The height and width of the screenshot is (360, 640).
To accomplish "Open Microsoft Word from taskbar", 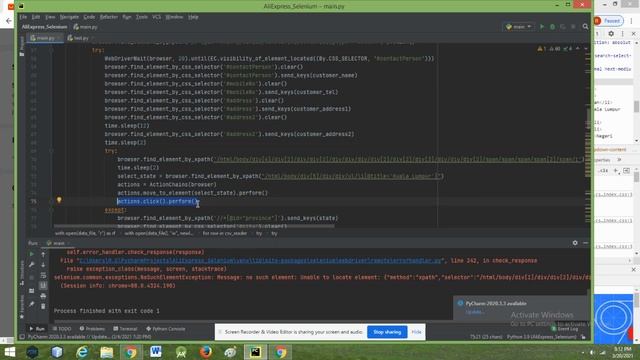I will tap(156, 352).
